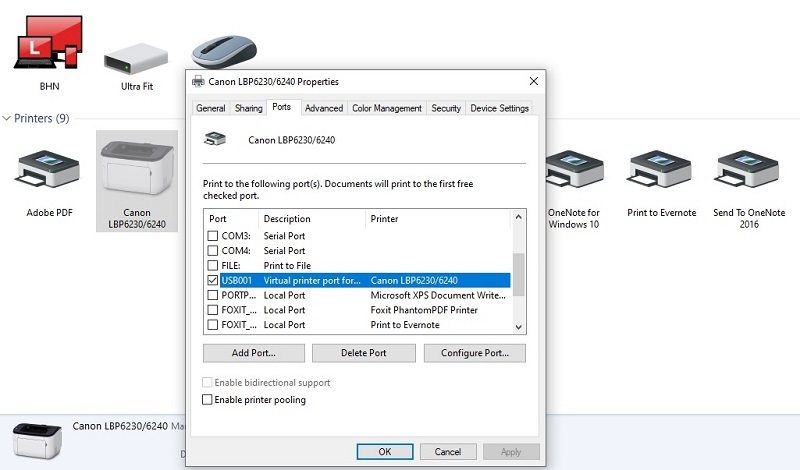Select Send To OneNote 2016 printer
The width and height of the screenshot is (800, 470).
click(x=749, y=172)
